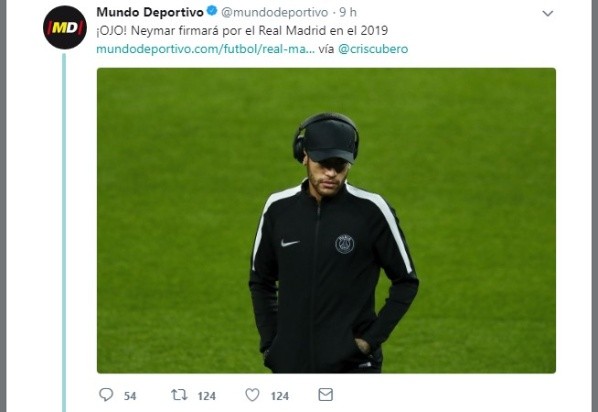Click the reply speech bubble icon
Viewport: 598px width, 412px height.
106,394
